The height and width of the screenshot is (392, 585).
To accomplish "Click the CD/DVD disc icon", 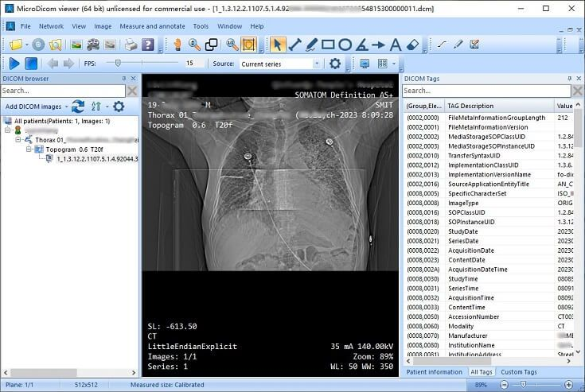I will (x=38, y=45).
